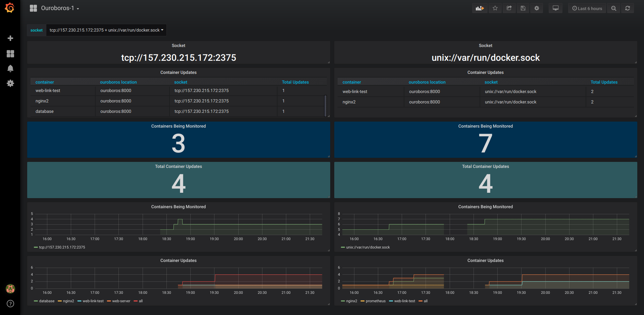This screenshot has width=644, height=315.
Task: Open the Create plus menu in sidebar
Action: [10, 38]
